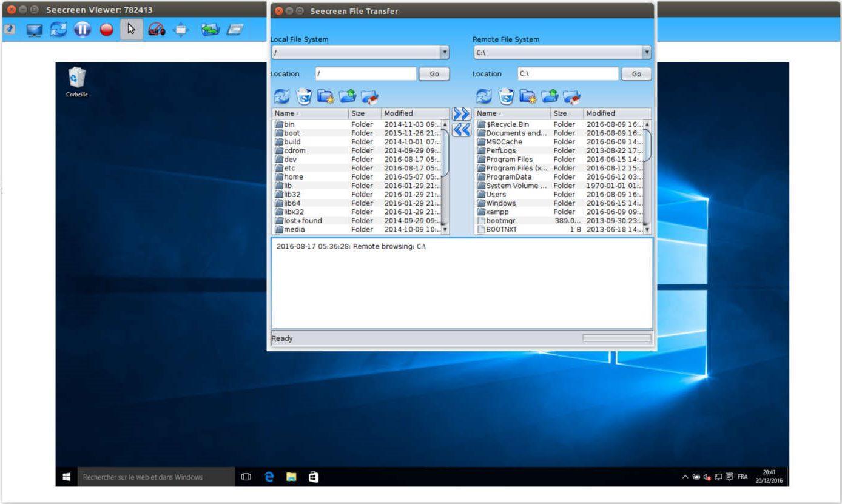Viewport: 842px width, 504px height.
Task: Click the delete icon for remote files
Action: pos(506,96)
